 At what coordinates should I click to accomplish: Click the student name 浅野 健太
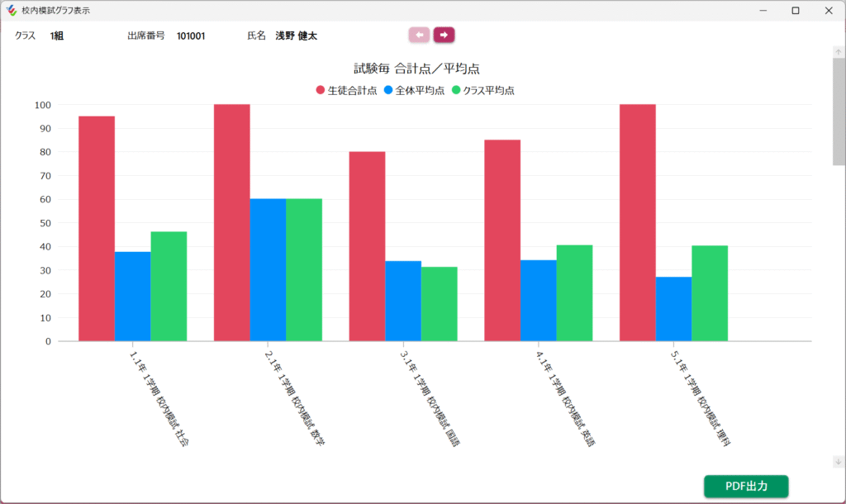point(296,36)
